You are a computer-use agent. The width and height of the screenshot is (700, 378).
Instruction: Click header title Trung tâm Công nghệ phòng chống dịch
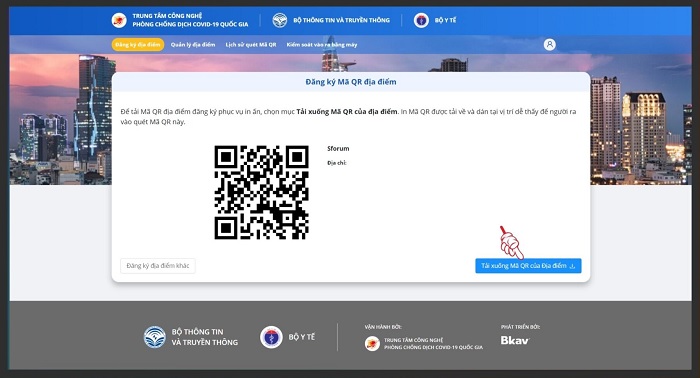pyautogui.click(x=190, y=20)
